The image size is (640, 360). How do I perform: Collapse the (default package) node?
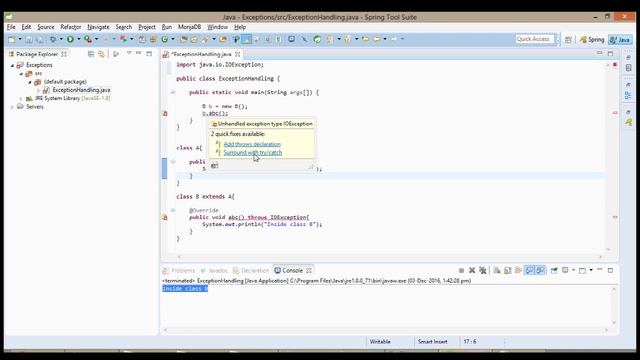30,82
